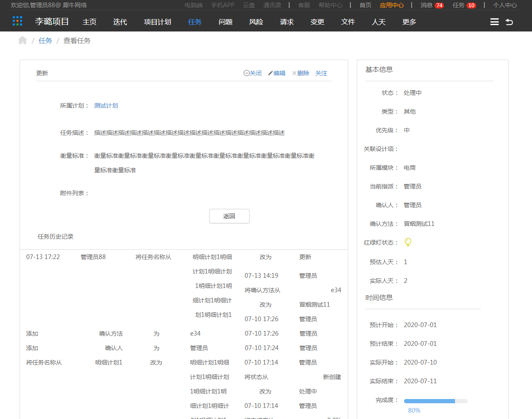
Task: Click history timestamp 07-13 17:22
Action: 43,257
